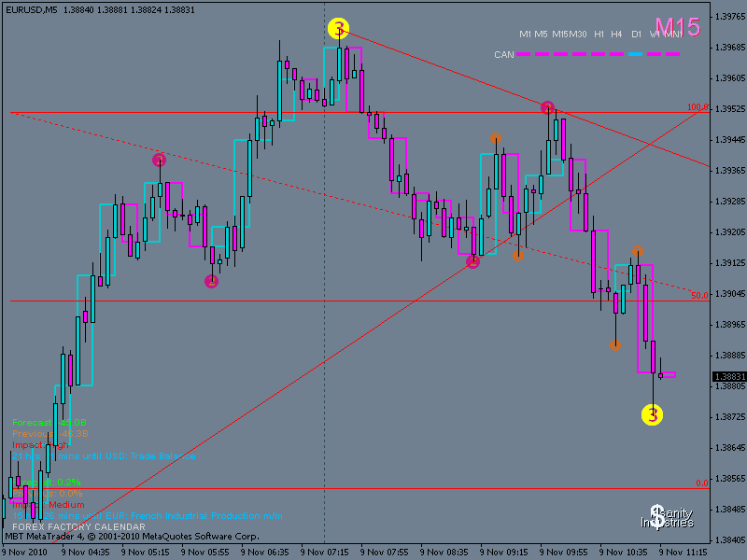
Task: Click the yellow 3 marker below the latest low
Action: [652, 414]
